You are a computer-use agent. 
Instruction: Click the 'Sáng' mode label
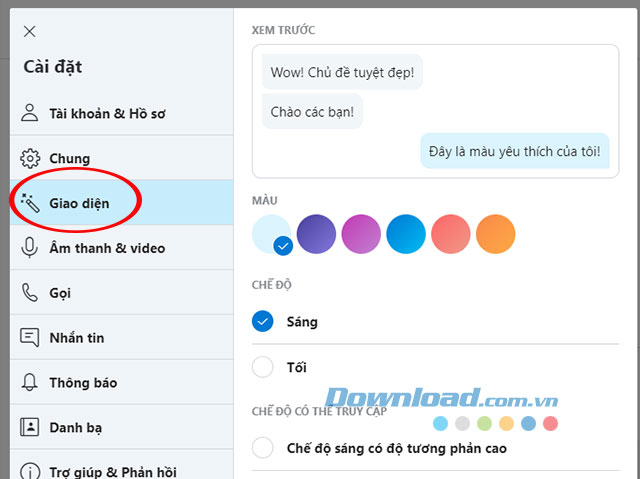pos(302,322)
